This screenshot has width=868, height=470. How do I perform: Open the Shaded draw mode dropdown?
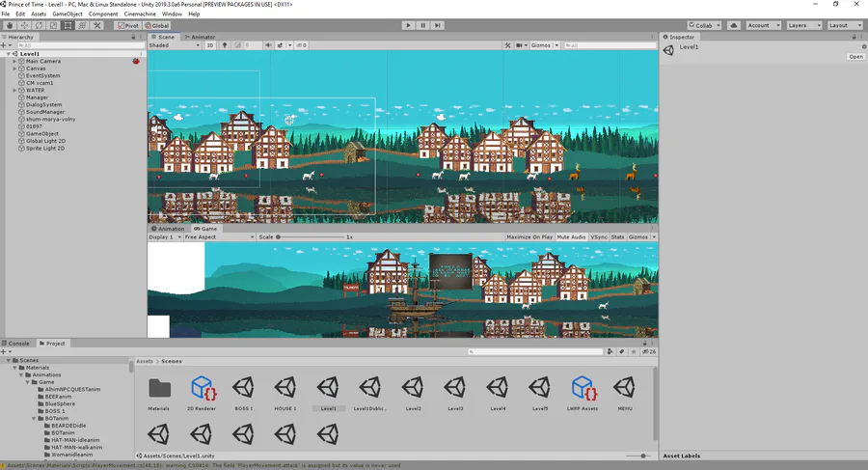(x=175, y=45)
